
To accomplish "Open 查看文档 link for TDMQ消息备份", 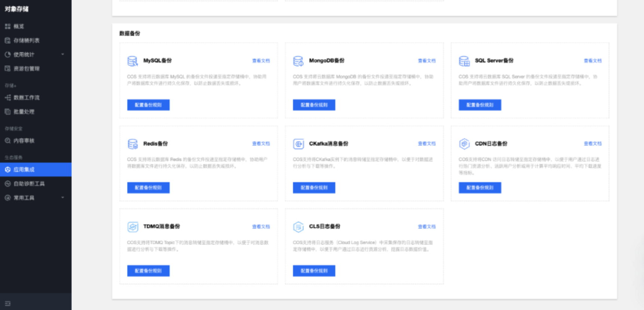I will click(x=261, y=227).
